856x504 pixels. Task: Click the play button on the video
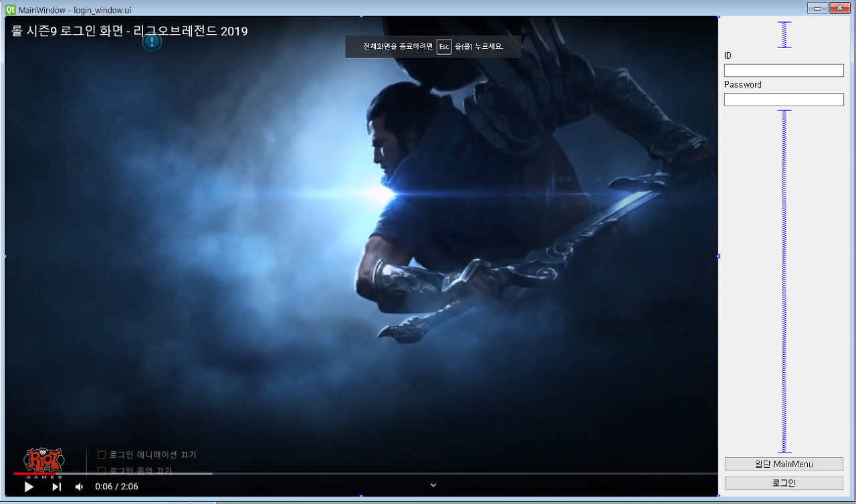click(x=29, y=487)
